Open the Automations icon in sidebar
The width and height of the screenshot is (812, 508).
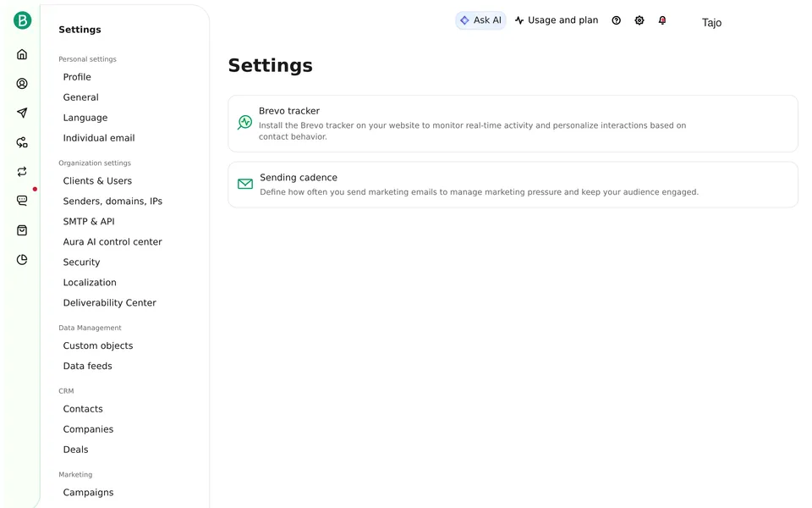[22, 142]
